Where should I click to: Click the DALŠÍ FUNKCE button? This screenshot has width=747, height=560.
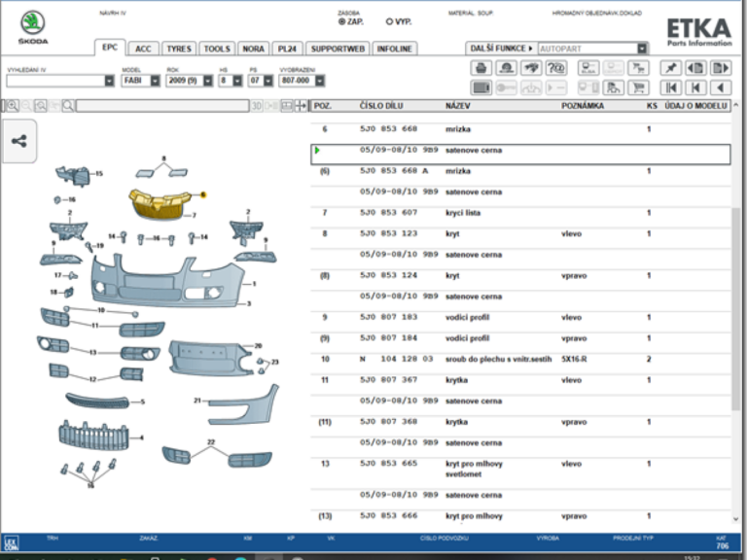coord(501,49)
